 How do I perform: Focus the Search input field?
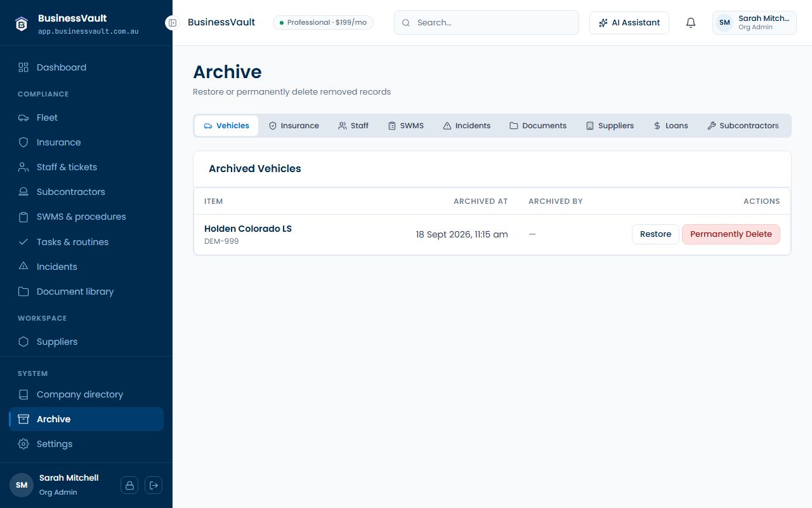coord(487,23)
